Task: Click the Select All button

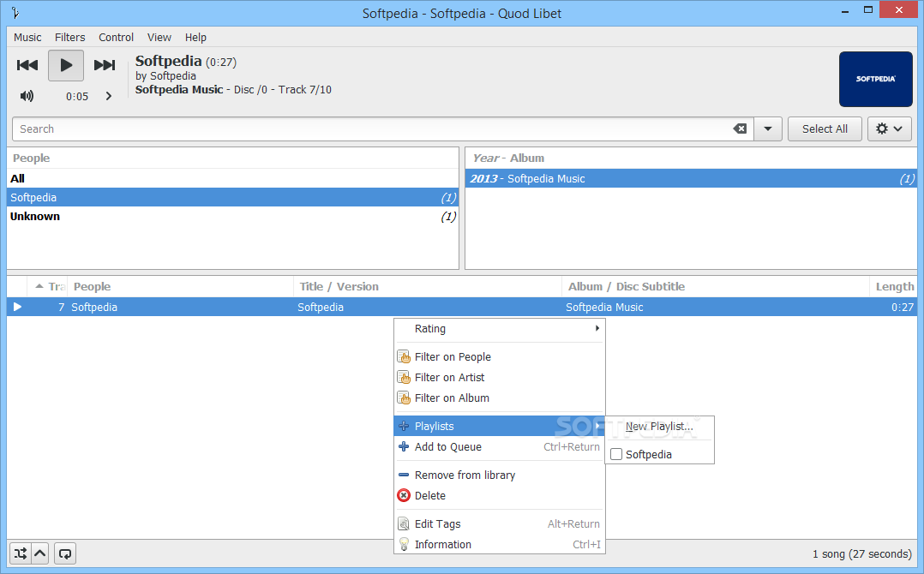Action: (x=825, y=129)
